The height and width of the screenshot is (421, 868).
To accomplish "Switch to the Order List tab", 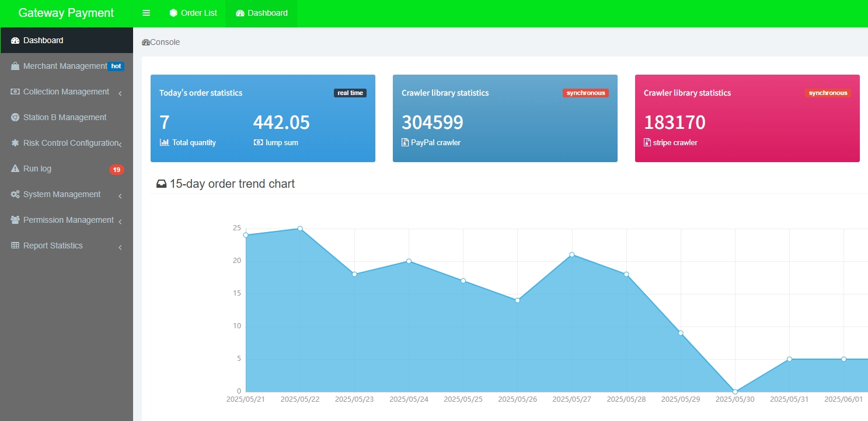I will 193,13.
